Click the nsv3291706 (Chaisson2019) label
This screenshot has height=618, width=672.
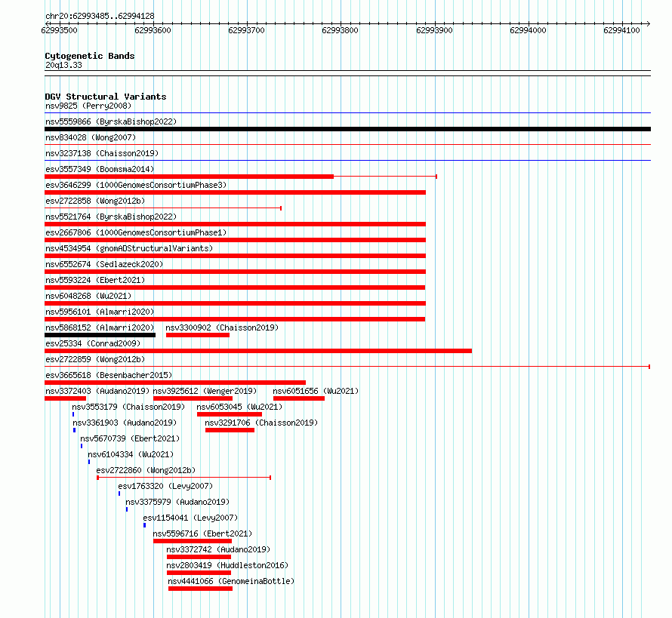261,423
